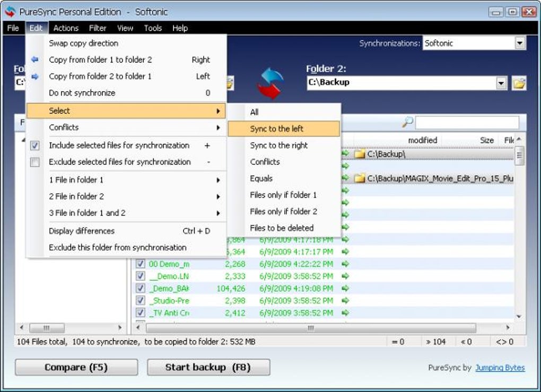Viewport: 541px width, 392px height.
Task: Toggle Include selected files for synchronization checkbox
Action: [x=35, y=145]
